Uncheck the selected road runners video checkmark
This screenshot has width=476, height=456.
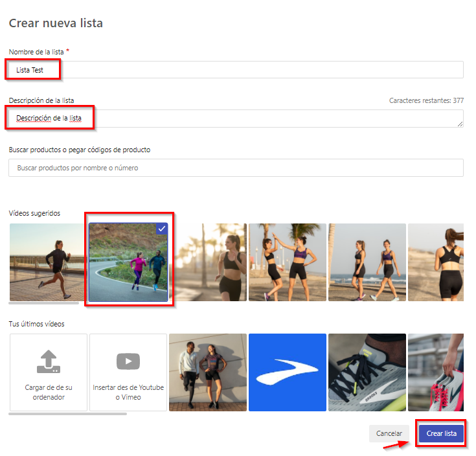point(162,229)
